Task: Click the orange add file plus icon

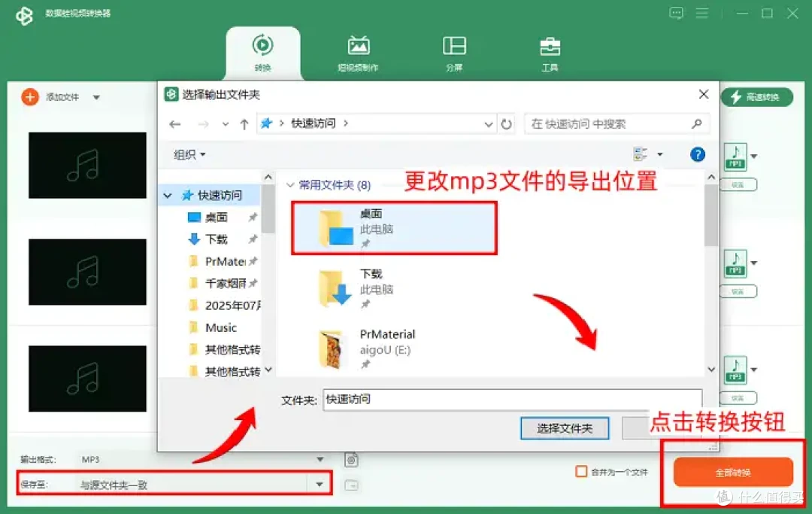Action: click(30, 97)
